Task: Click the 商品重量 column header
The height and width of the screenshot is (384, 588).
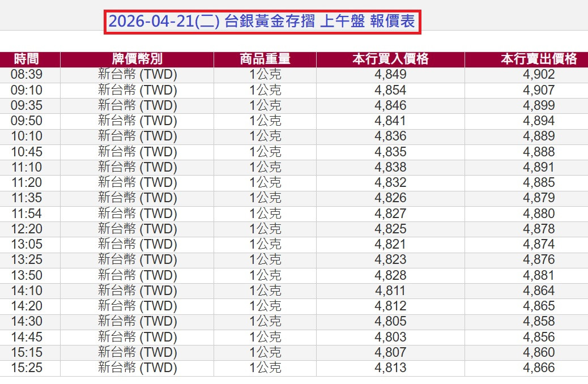Action: click(x=264, y=58)
